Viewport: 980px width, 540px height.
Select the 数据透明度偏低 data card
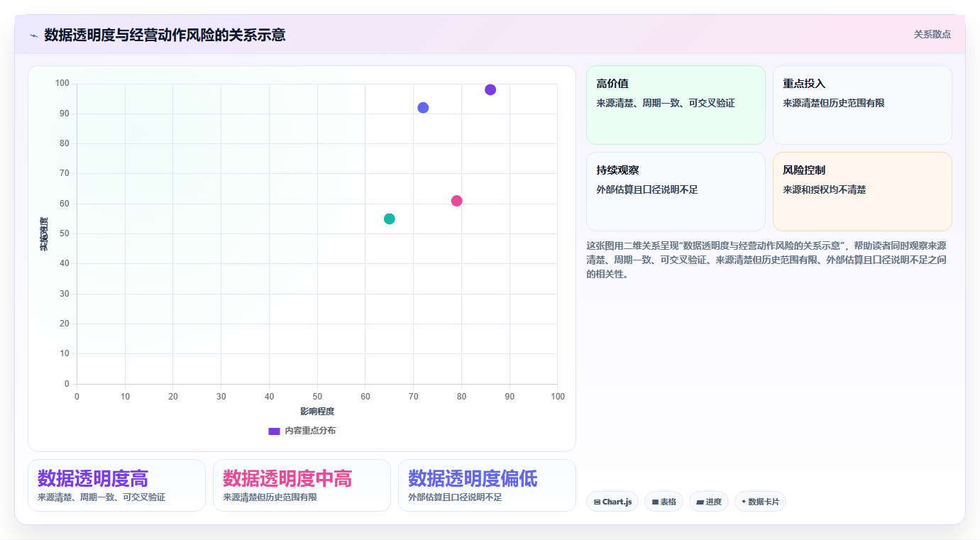pyautogui.click(x=487, y=485)
